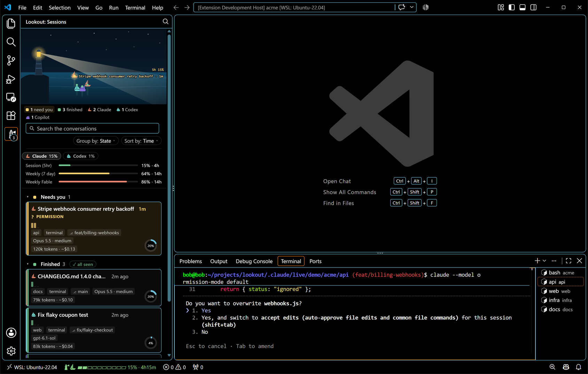The height and width of the screenshot is (374, 588).
Task: Open the Selection menu
Action: pyautogui.click(x=60, y=7)
